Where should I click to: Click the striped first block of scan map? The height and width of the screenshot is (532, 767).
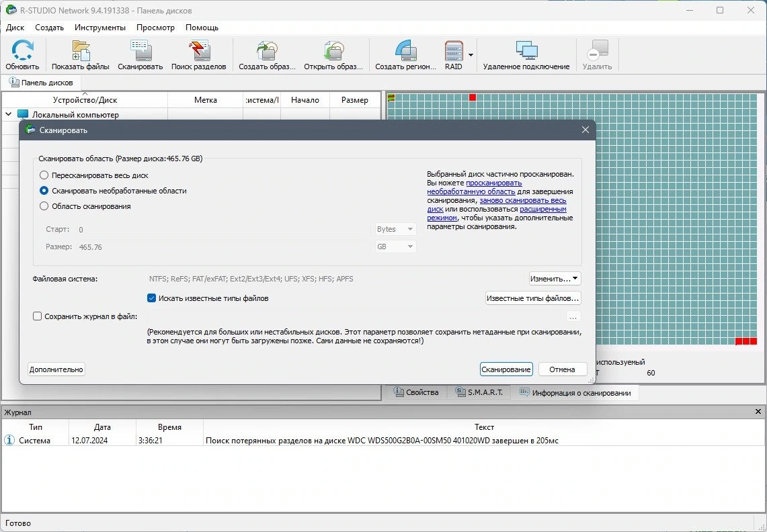pyautogui.click(x=391, y=97)
